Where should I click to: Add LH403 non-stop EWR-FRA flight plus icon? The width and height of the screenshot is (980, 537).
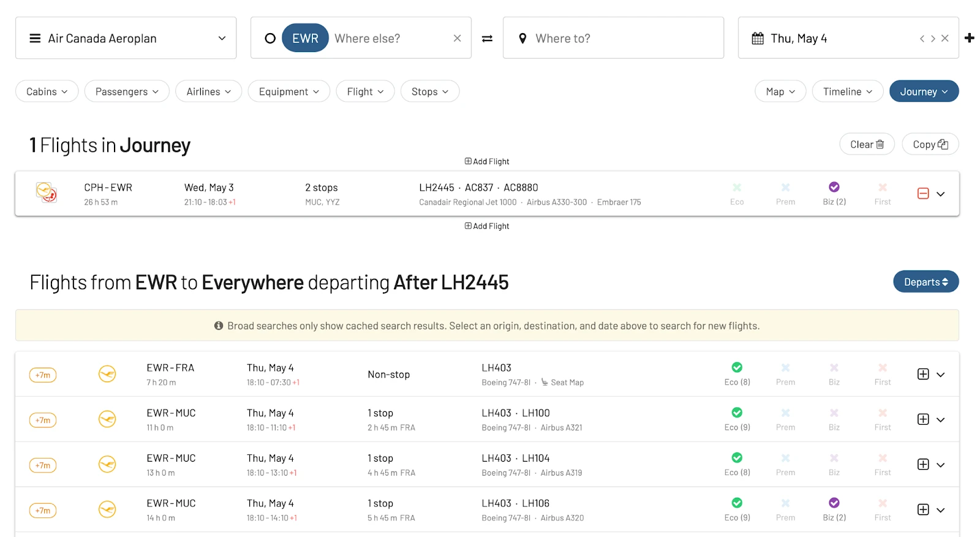pos(923,374)
